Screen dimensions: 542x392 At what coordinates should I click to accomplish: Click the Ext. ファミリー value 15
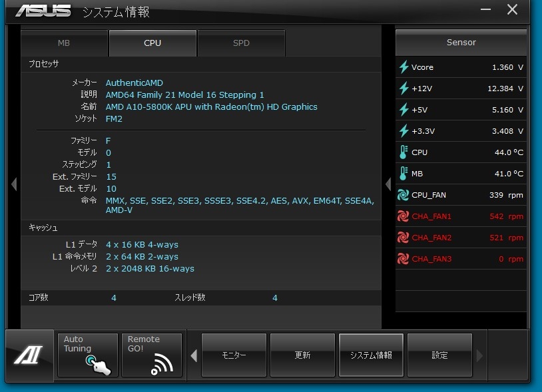pyautogui.click(x=111, y=177)
